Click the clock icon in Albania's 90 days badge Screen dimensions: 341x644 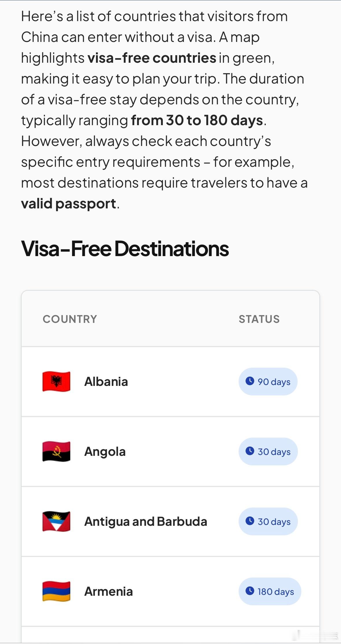[250, 381]
